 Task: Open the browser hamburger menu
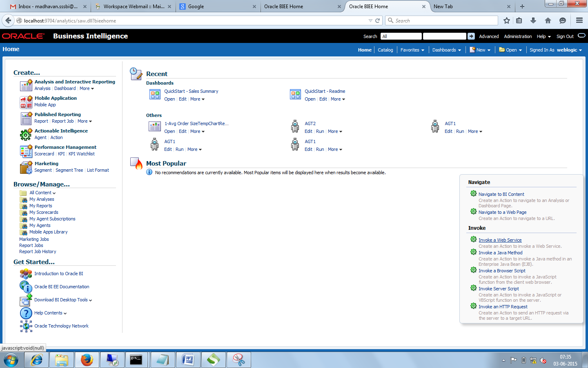pos(579,20)
